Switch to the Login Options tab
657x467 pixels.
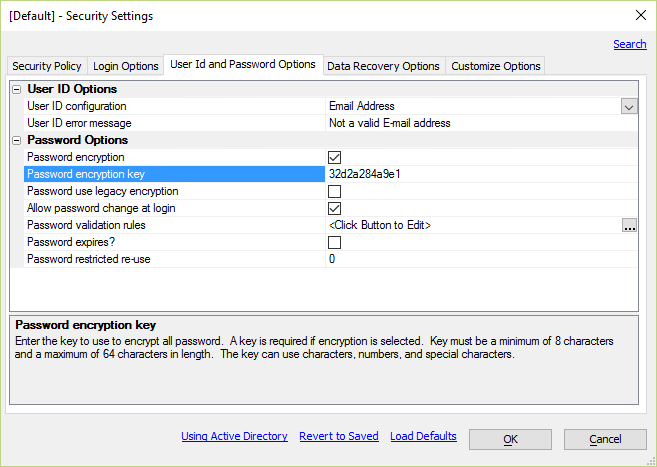[126, 66]
